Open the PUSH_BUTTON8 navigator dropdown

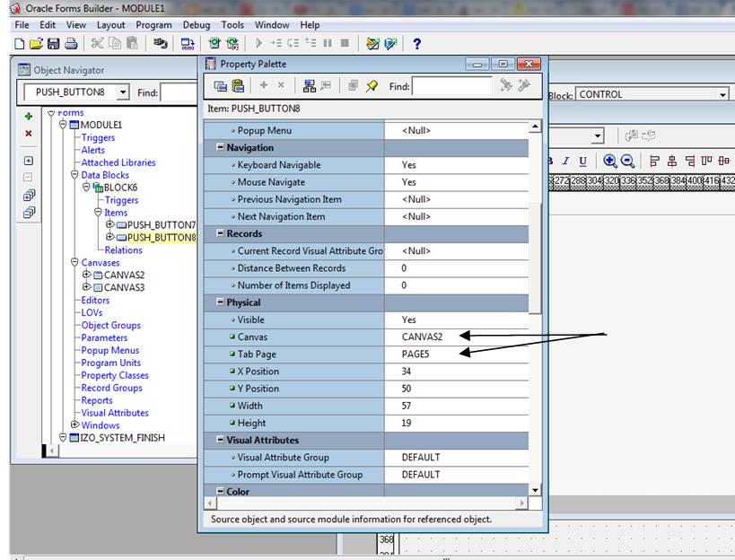coord(123,92)
